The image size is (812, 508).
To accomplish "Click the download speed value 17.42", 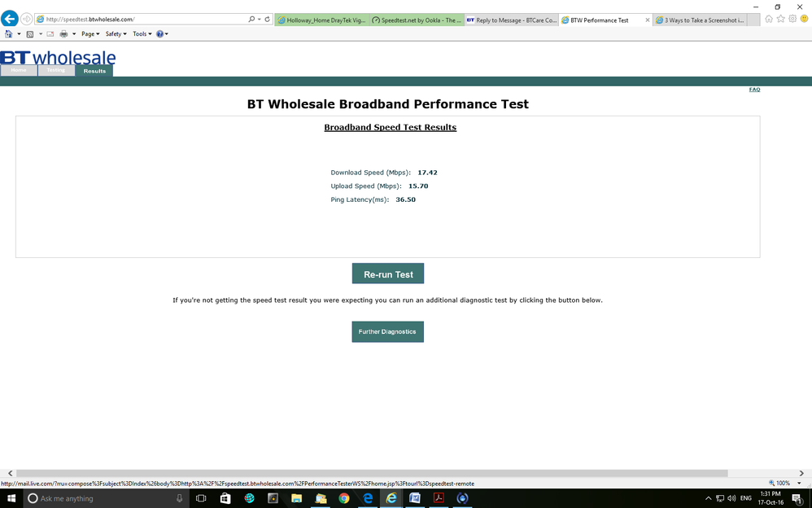I will coord(427,173).
